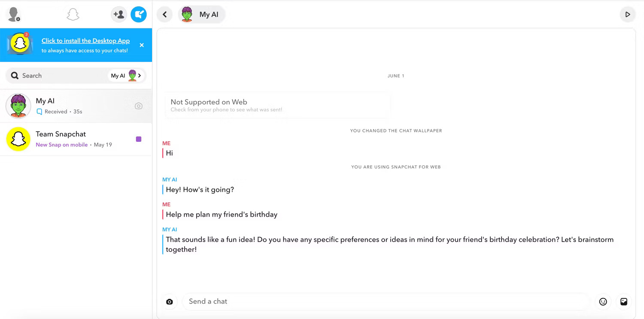The height and width of the screenshot is (319, 644).
Task: Open the sticker picker beside the emoji icon
Action: point(623,301)
